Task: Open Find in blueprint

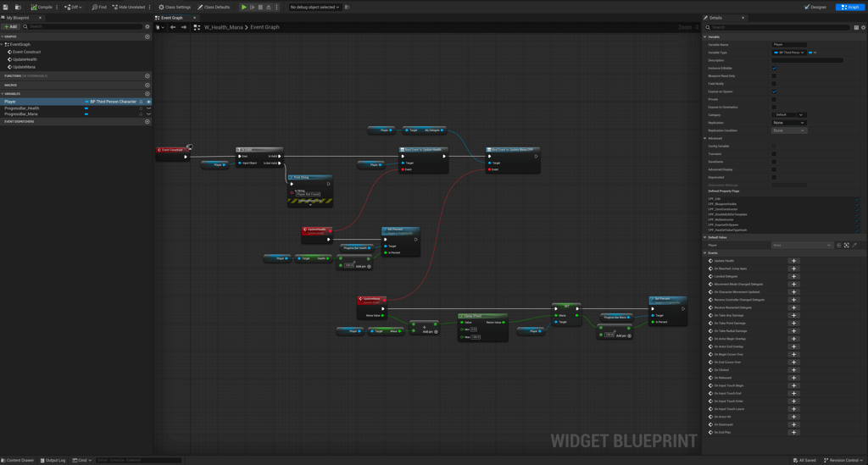Action: coord(99,7)
